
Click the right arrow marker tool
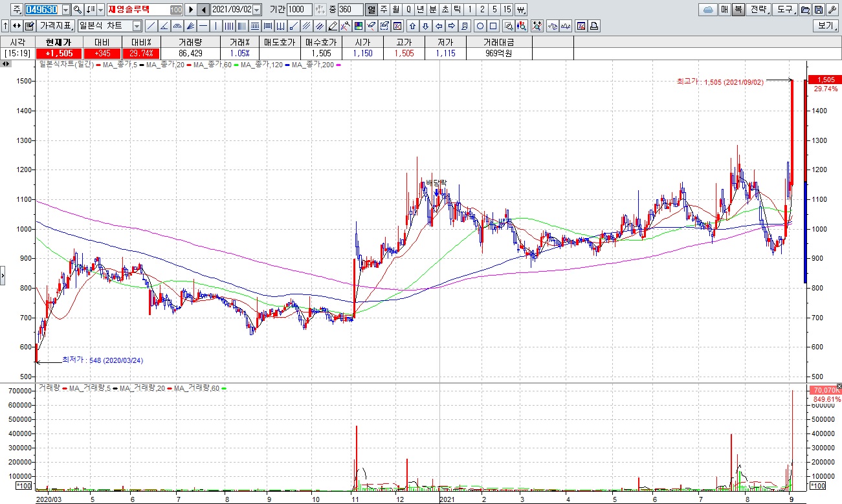(452, 26)
